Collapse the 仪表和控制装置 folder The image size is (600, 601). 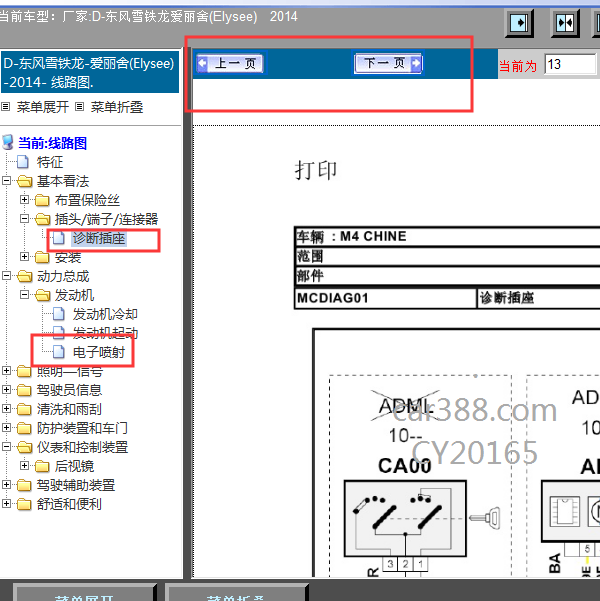(7, 447)
